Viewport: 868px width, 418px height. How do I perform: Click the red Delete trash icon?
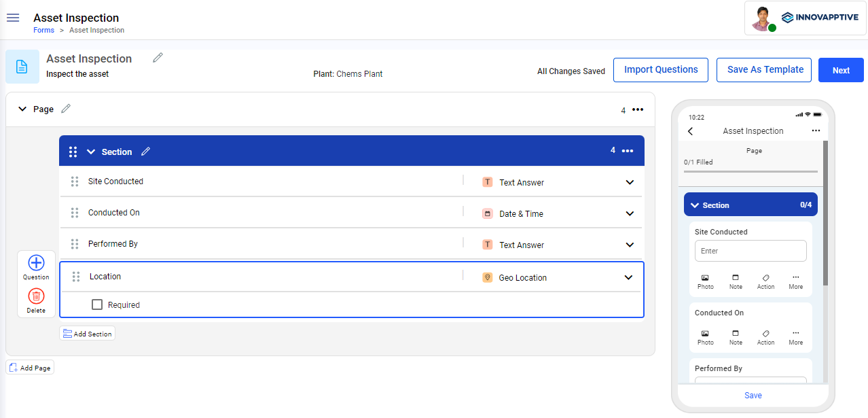[x=36, y=296]
